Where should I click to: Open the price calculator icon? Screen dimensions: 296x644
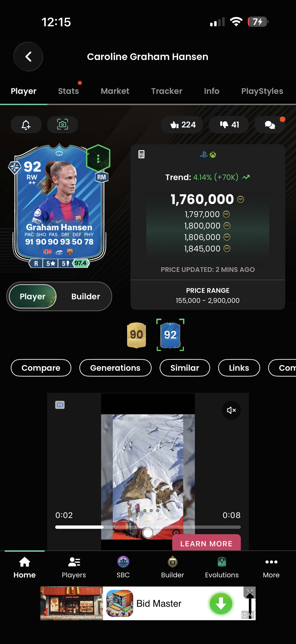pos(141,154)
